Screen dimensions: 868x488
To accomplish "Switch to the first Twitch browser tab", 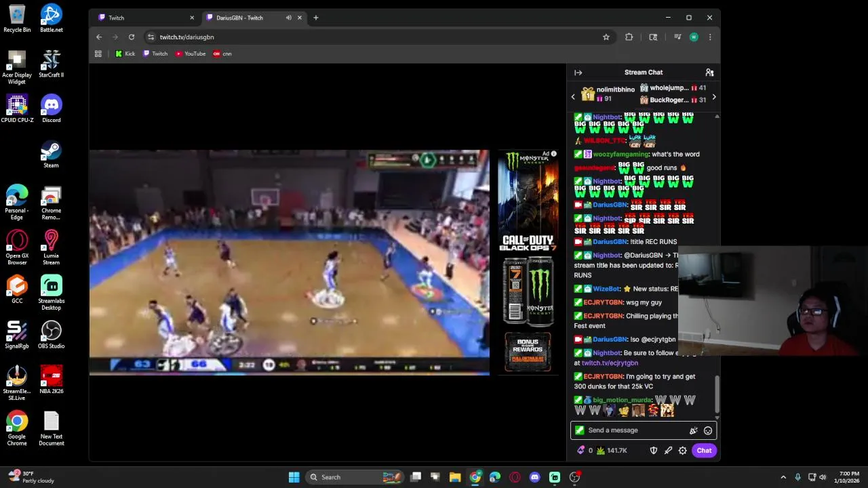I will click(144, 18).
